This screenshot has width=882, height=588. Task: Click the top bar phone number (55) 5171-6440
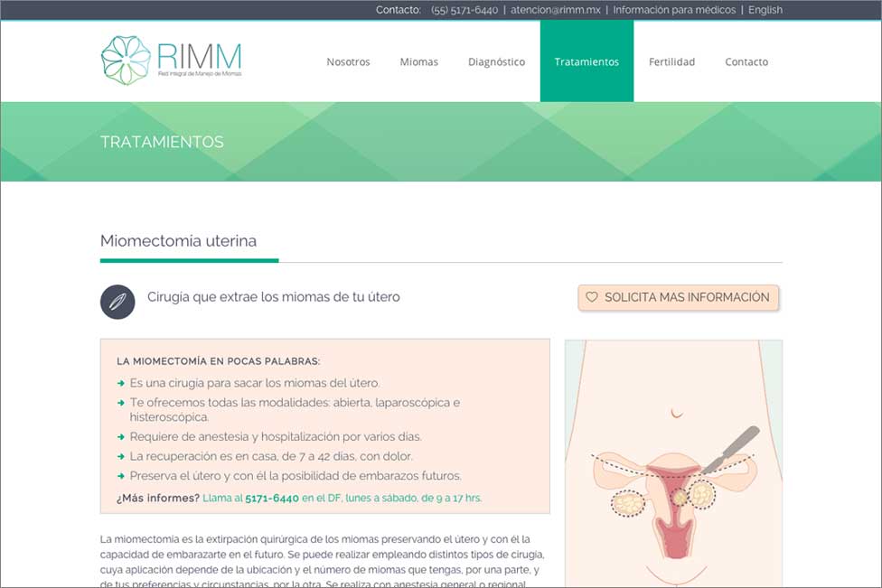[464, 10]
